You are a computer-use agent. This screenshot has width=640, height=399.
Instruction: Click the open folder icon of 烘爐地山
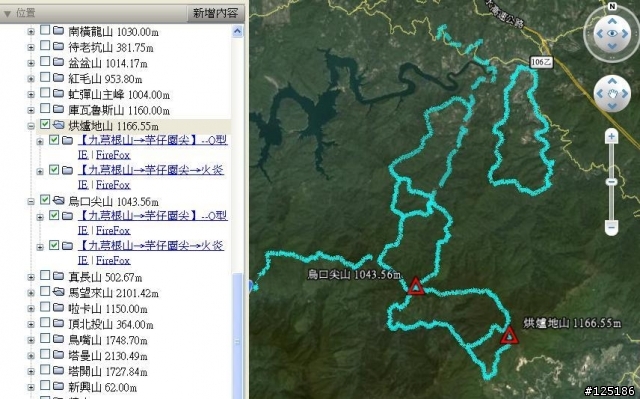click(59, 125)
